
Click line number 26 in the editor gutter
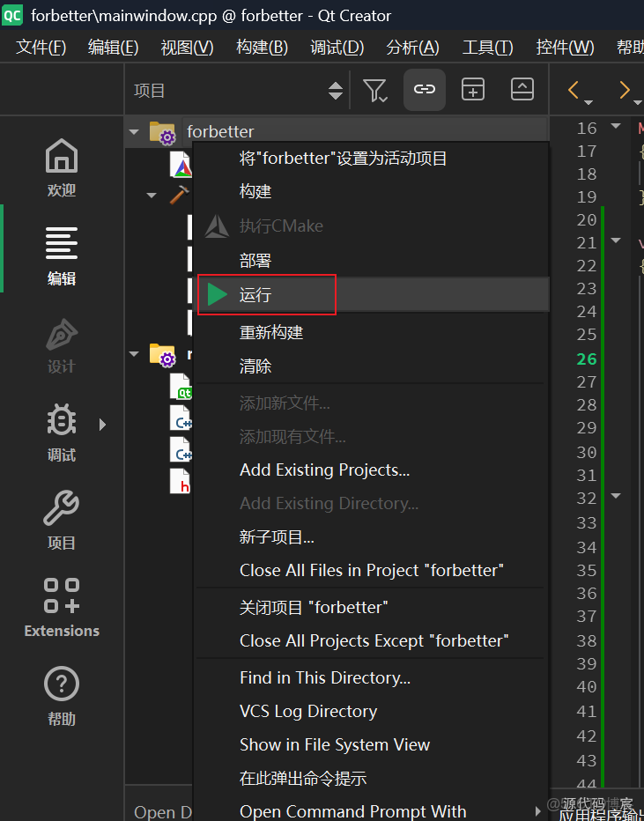[x=586, y=359]
